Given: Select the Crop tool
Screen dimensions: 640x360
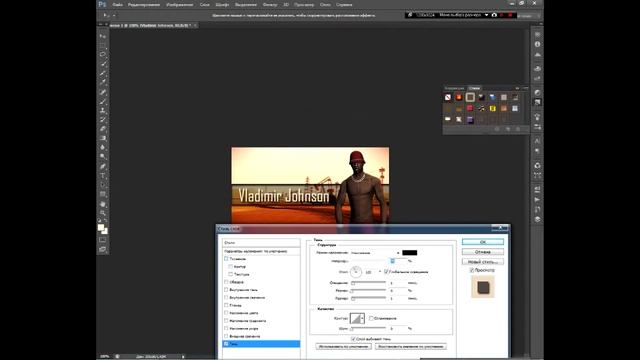Looking at the screenshot, I should 102,73.
